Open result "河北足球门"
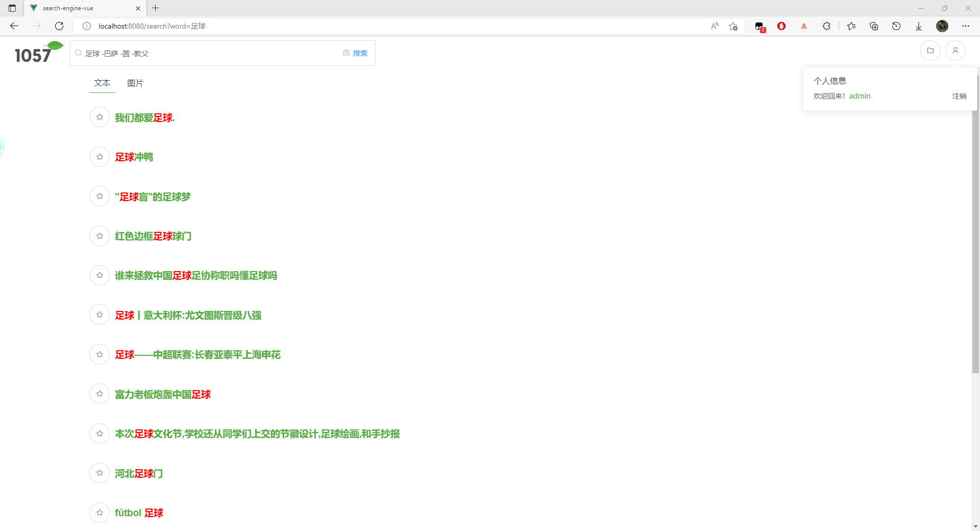This screenshot has height=531, width=980. [x=139, y=474]
